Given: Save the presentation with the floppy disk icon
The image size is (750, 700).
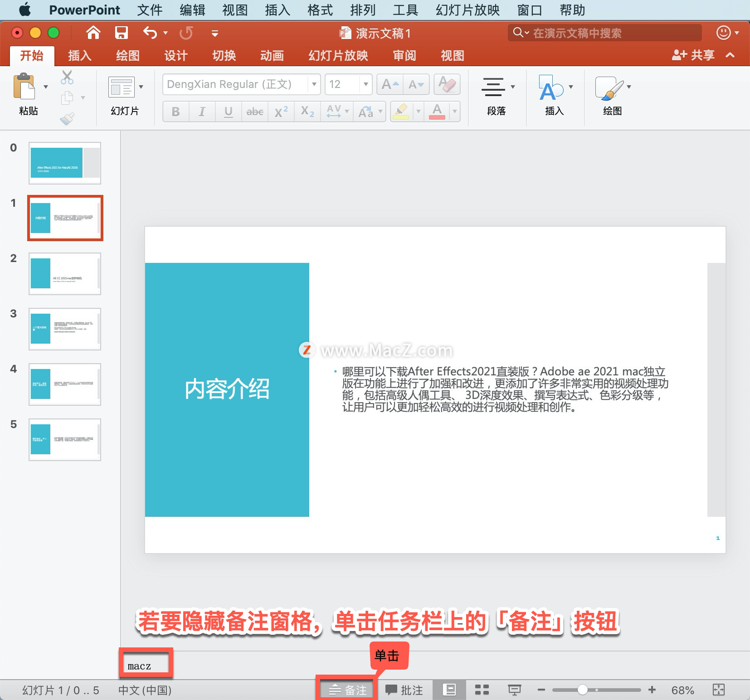Looking at the screenshot, I should click(x=121, y=33).
